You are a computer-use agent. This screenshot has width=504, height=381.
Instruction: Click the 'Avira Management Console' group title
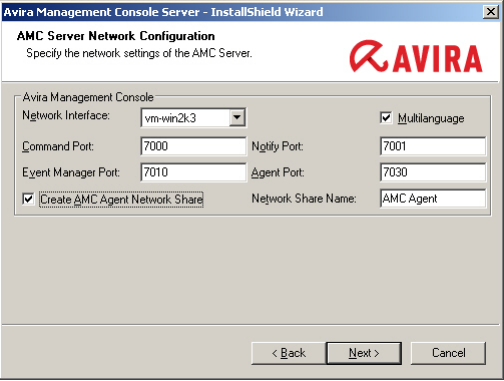coord(88,97)
